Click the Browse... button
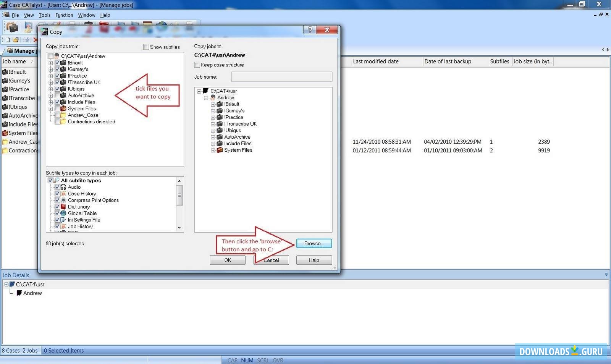 (314, 243)
